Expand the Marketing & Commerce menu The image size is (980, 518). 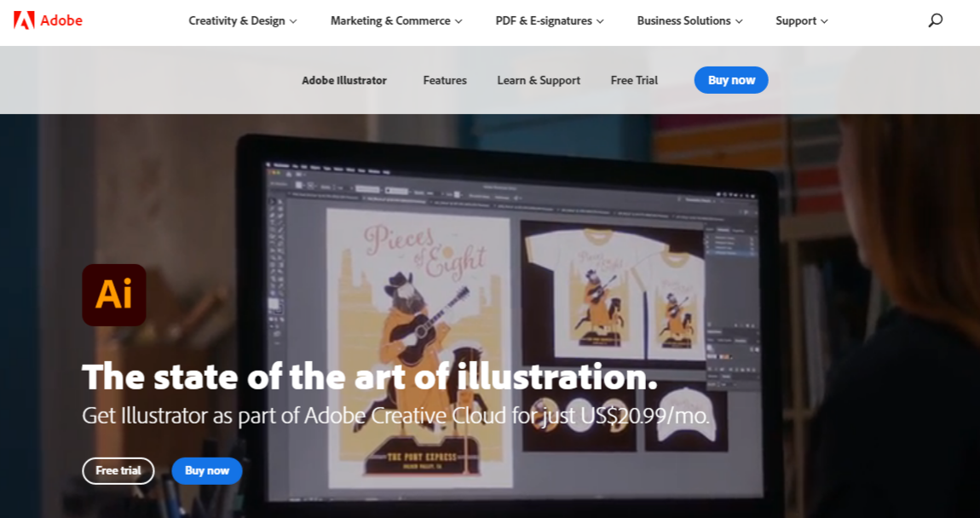(x=395, y=20)
